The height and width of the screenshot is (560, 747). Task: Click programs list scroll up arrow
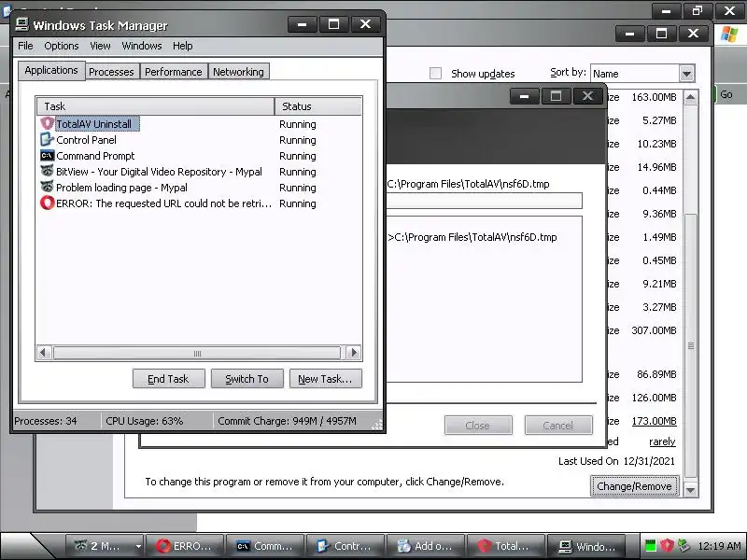690,98
